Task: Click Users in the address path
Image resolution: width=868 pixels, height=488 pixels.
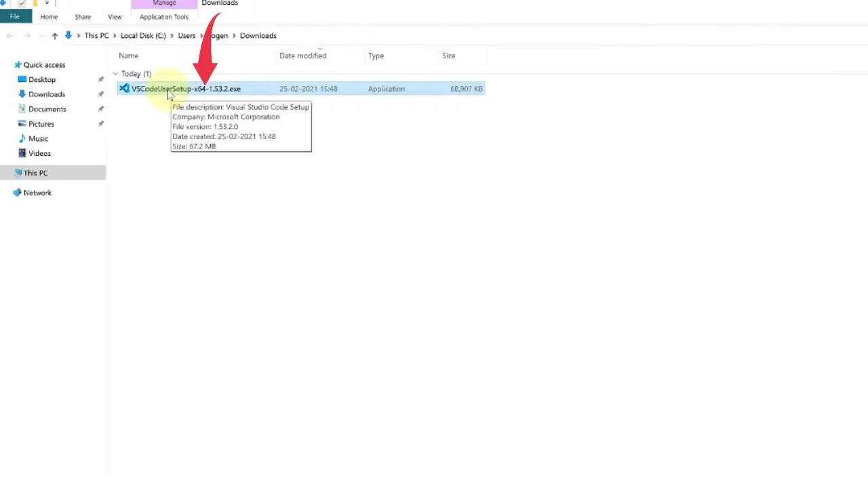Action: (186, 36)
